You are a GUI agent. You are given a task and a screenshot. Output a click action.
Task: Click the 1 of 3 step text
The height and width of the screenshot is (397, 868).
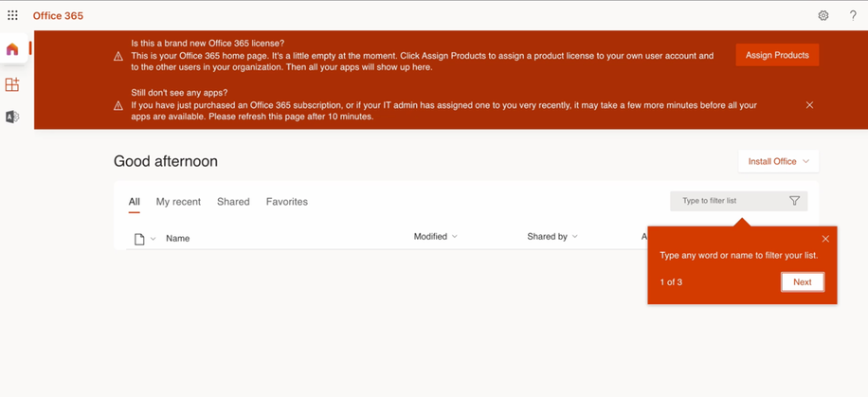coord(671,282)
